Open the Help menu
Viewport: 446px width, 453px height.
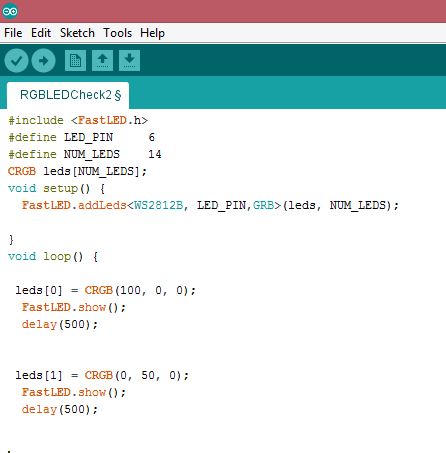pyautogui.click(x=152, y=33)
